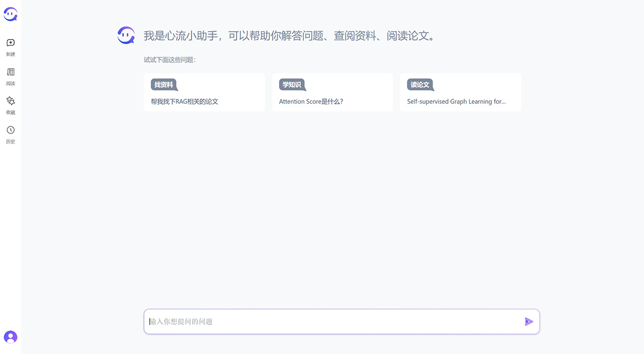Click the 试试下面这些问题 prompt text
644x354 pixels.
(x=170, y=60)
